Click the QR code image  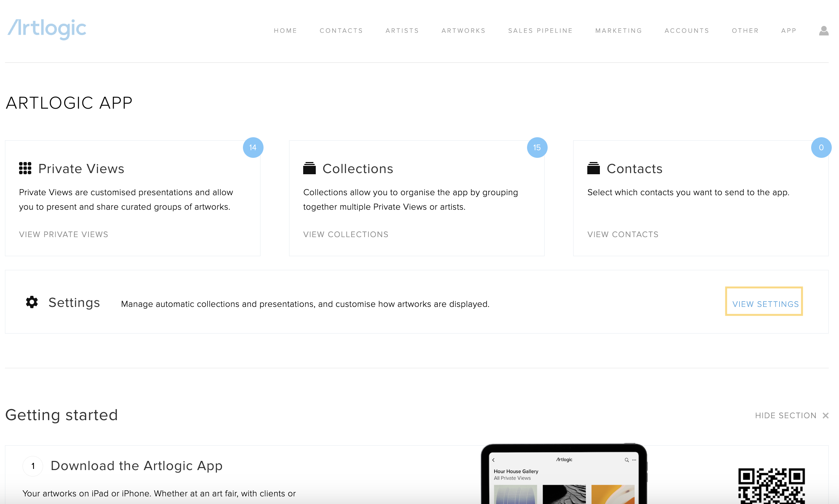tap(771, 486)
